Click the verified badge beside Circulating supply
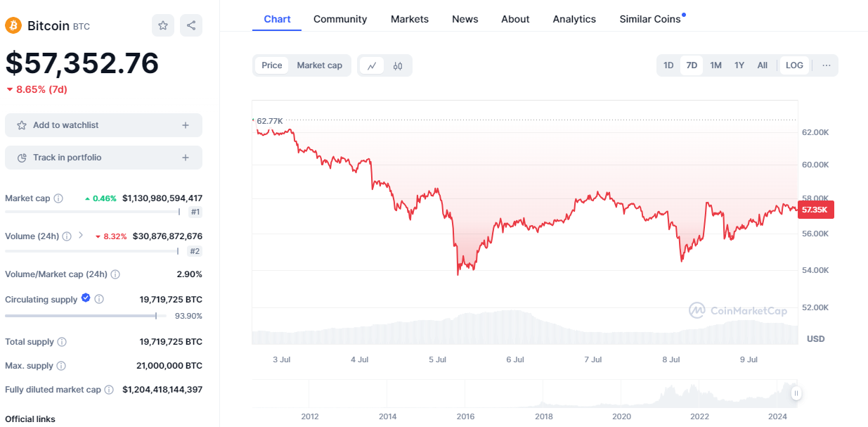This screenshot has width=868, height=427. click(x=85, y=298)
